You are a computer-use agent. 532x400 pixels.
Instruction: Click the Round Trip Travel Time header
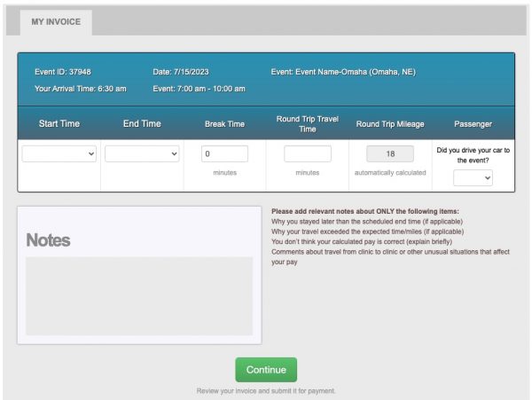click(308, 124)
